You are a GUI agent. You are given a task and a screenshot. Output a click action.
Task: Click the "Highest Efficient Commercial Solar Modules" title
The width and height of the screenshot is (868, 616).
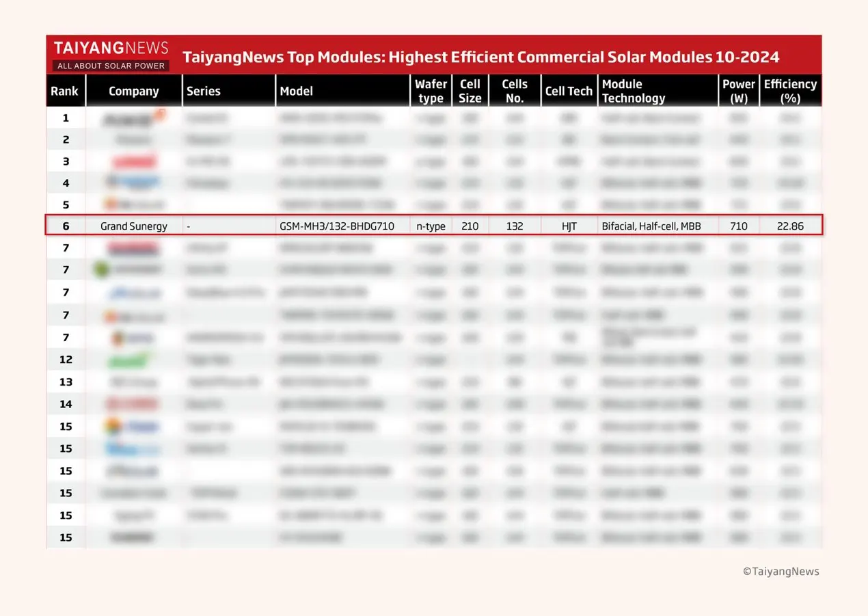[480, 57]
